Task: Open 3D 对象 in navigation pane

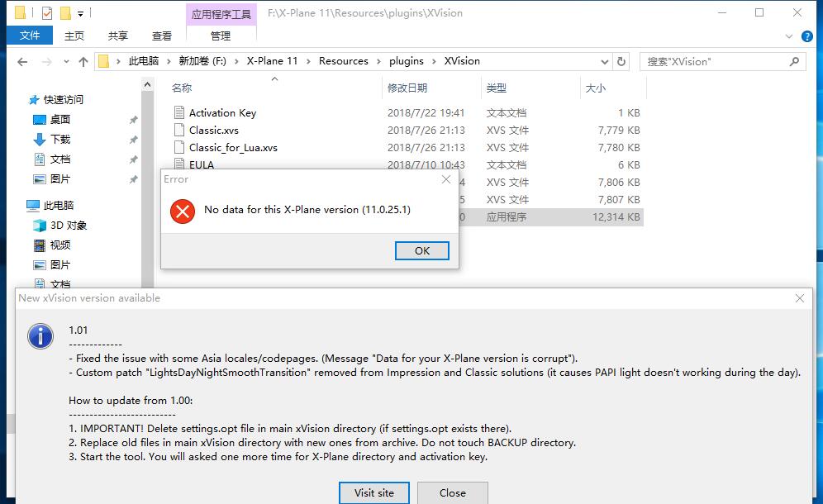Action: [x=69, y=226]
